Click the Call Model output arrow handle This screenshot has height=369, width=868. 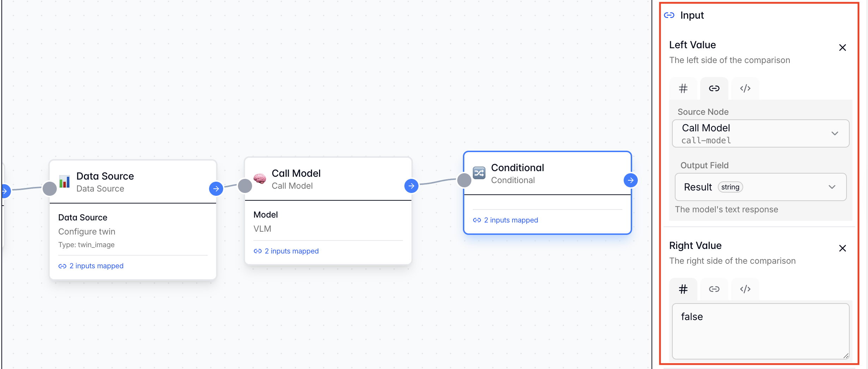(x=411, y=186)
